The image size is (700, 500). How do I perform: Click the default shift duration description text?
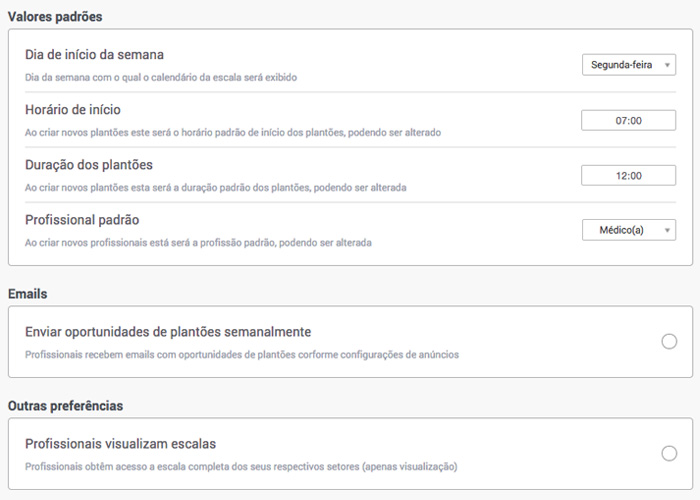click(215, 187)
